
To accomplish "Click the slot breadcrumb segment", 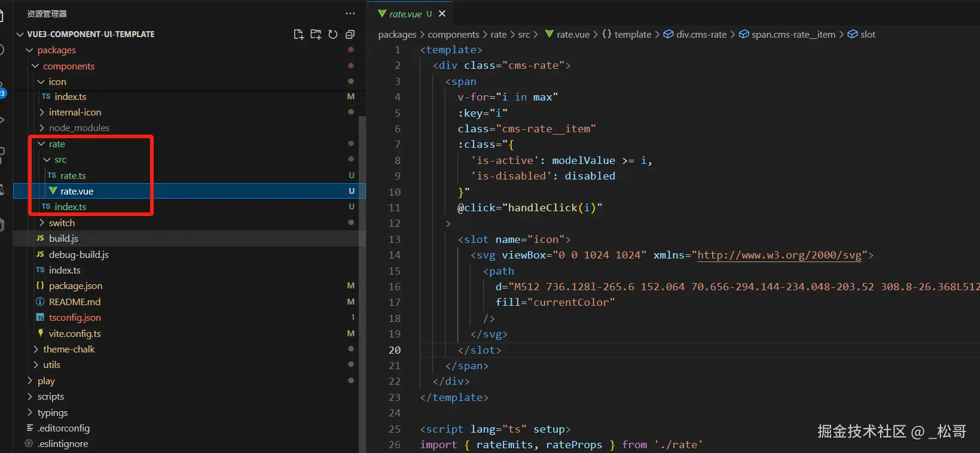I will (862, 35).
